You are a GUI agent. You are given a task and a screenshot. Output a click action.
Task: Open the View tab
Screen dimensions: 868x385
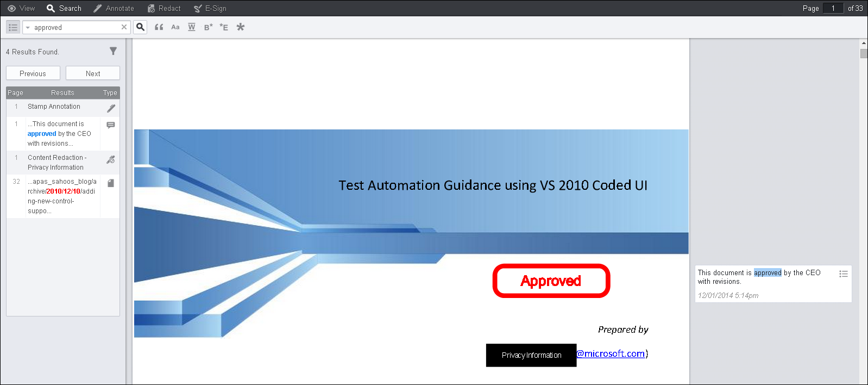click(21, 8)
